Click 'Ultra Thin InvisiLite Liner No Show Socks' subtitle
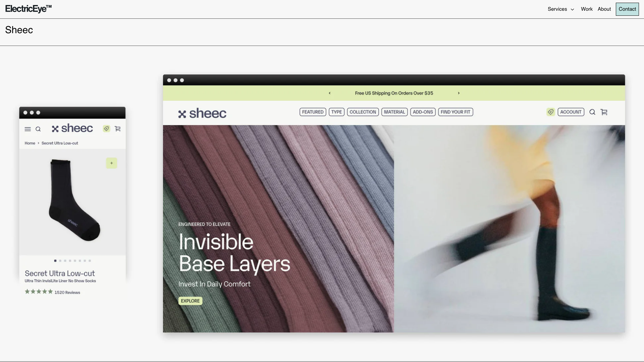The image size is (644, 362). pos(60,281)
